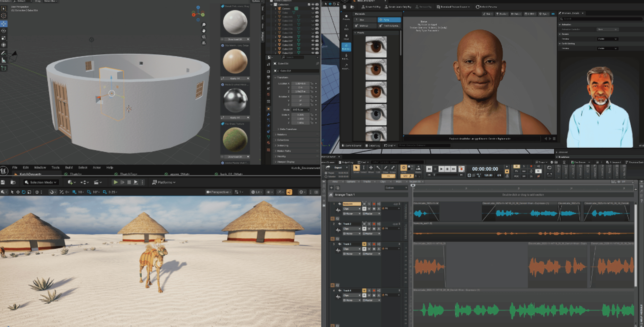Click the chrome metal material sphere preview
The width and height of the screenshot is (644, 327).
pos(235,100)
